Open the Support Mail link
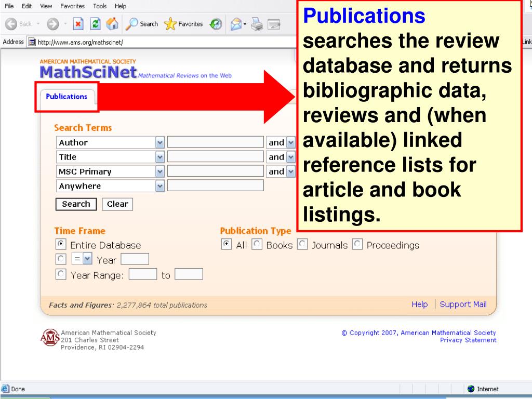Screen dimensions: 532x399 [463, 304]
